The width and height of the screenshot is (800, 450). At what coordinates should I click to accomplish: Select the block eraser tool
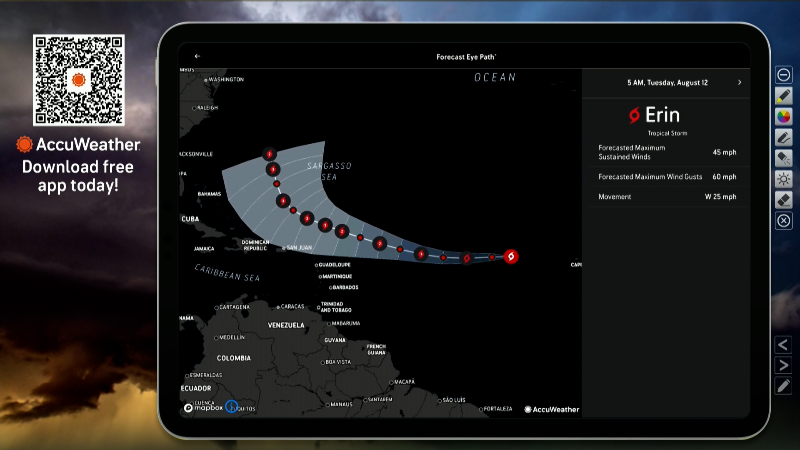(x=784, y=200)
